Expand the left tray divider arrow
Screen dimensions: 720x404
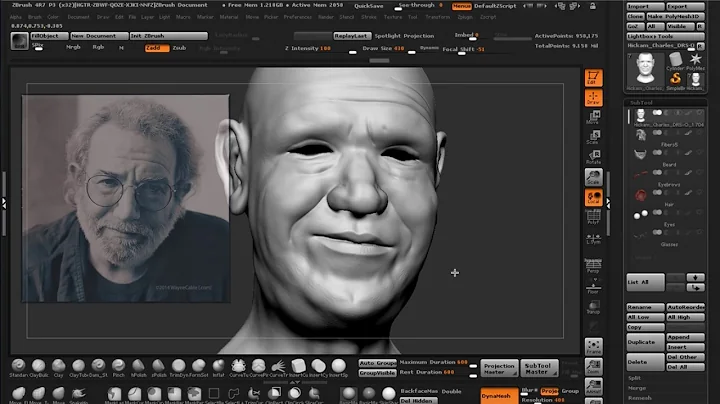pyautogui.click(x=4, y=203)
